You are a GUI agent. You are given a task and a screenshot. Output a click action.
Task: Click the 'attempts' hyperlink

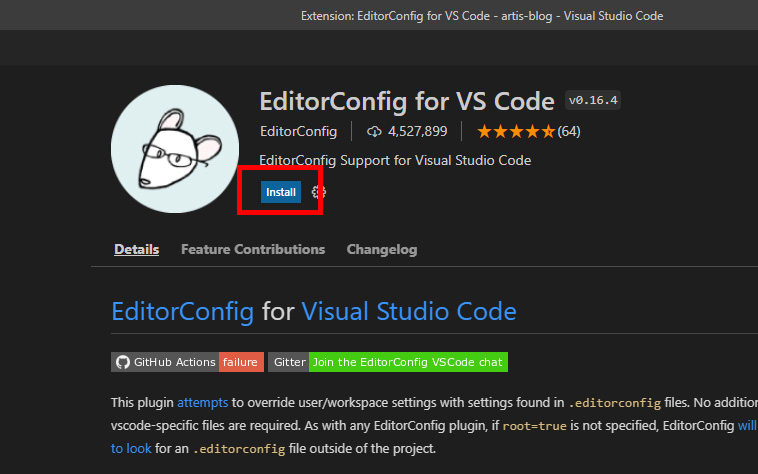click(x=203, y=402)
